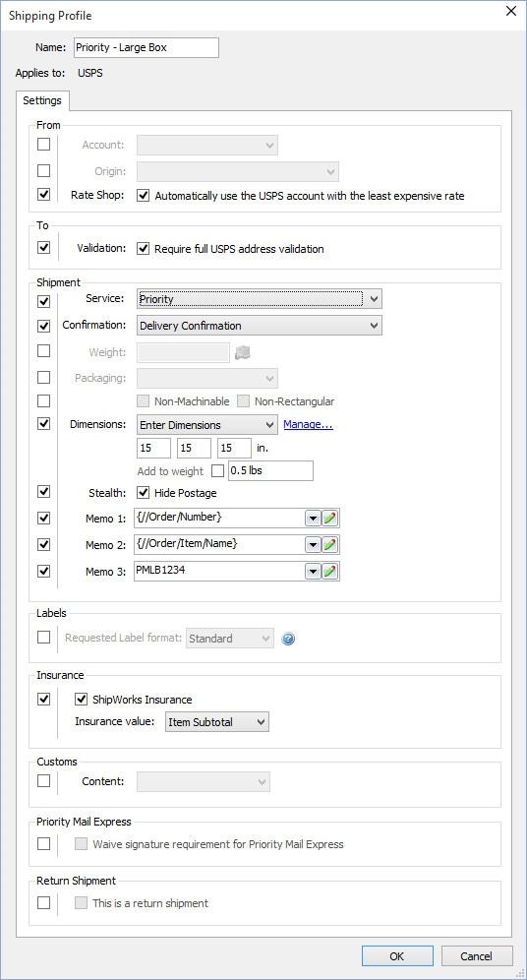Enable the Packaging row checkbox
This screenshot has height=980, width=527.
(x=43, y=377)
